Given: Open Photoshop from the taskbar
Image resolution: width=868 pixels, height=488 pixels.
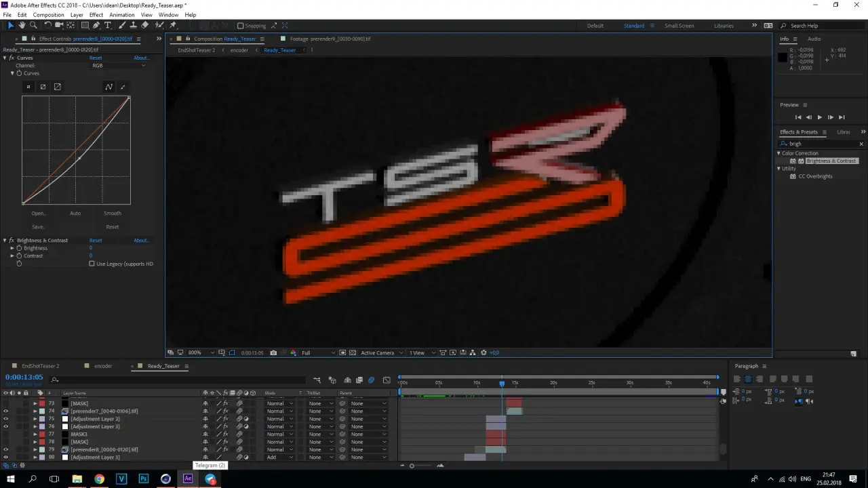Looking at the screenshot, I should click(144, 479).
